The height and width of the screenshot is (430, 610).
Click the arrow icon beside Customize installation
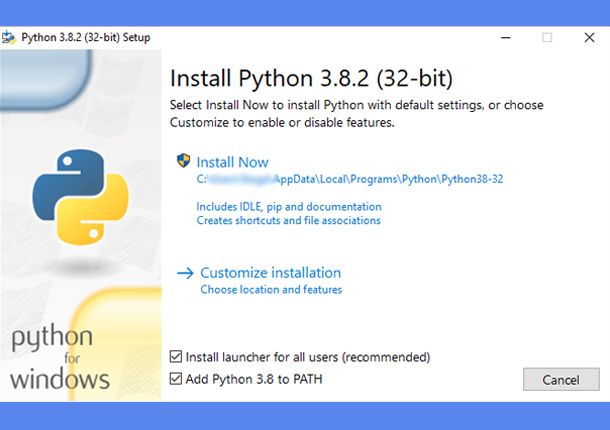(x=185, y=273)
